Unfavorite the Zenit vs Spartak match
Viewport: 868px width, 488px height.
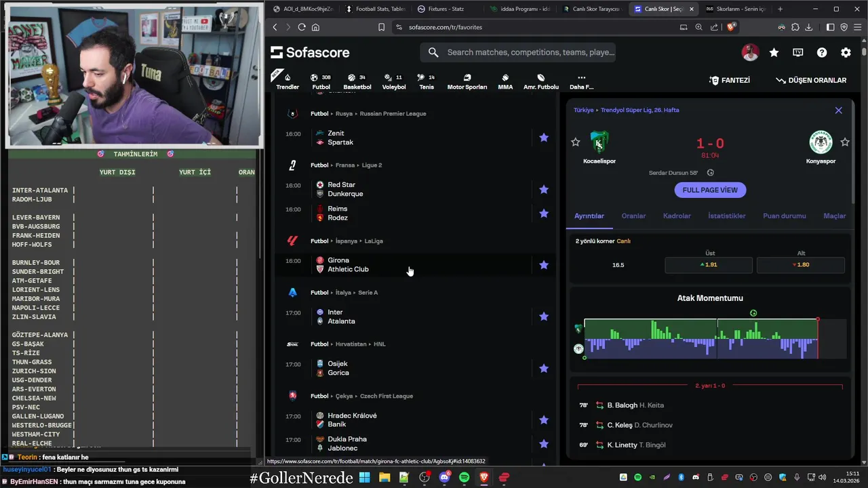[x=544, y=138]
